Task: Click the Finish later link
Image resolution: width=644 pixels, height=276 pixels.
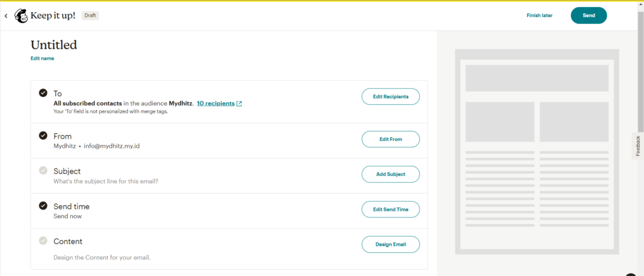Action: coord(539,16)
